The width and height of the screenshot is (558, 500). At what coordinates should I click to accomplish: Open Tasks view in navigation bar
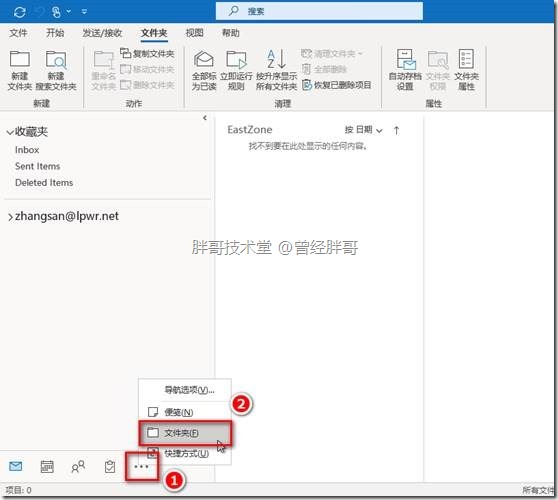[110, 466]
